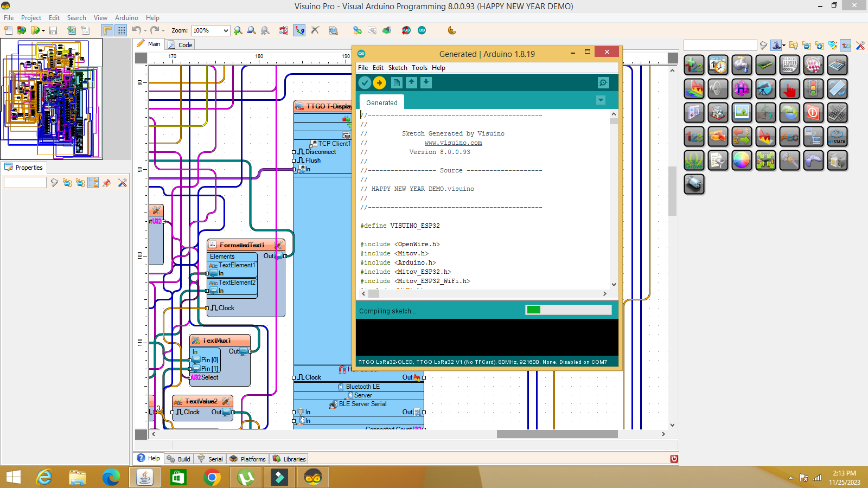Open the M5STACK components category
Viewport: 868px width, 488px height.
(838, 136)
